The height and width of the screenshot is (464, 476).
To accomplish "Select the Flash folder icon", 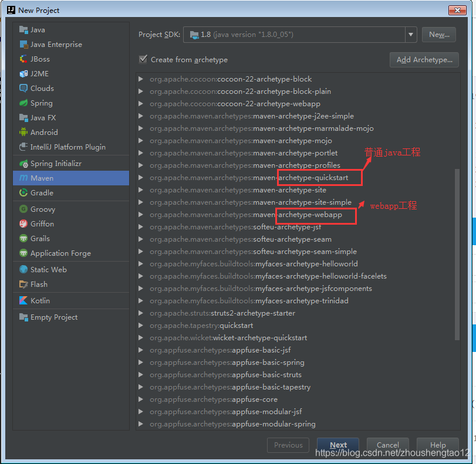I will click(x=23, y=285).
